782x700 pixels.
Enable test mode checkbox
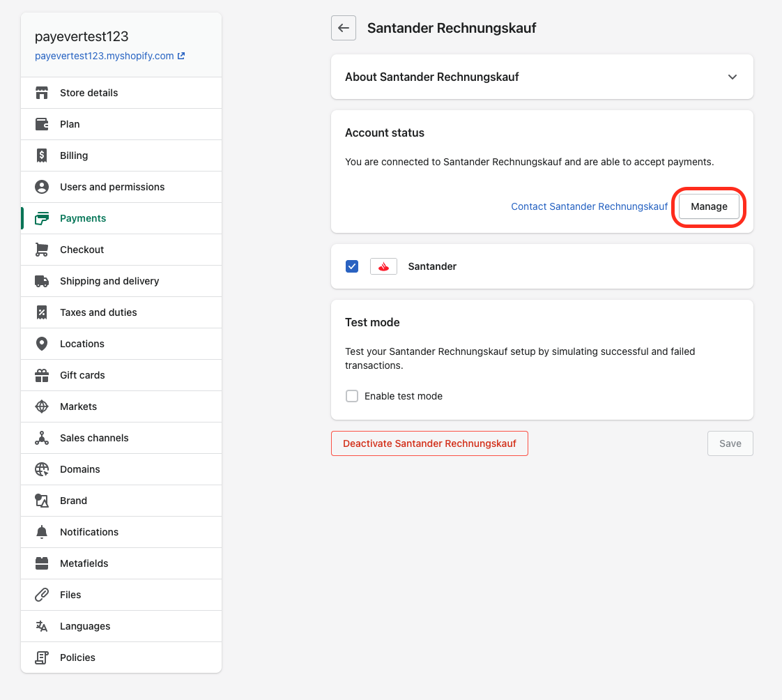pyautogui.click(x=352, y=396)
